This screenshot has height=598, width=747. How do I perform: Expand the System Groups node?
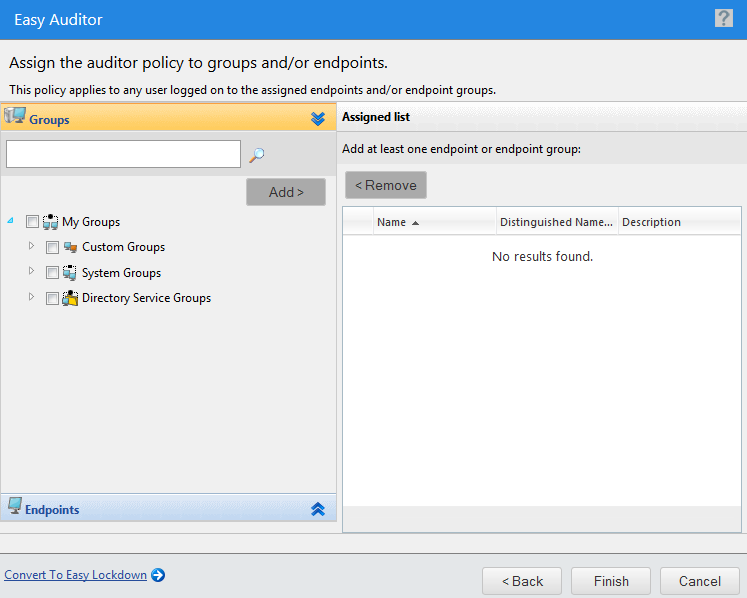(x=31, y=271)
